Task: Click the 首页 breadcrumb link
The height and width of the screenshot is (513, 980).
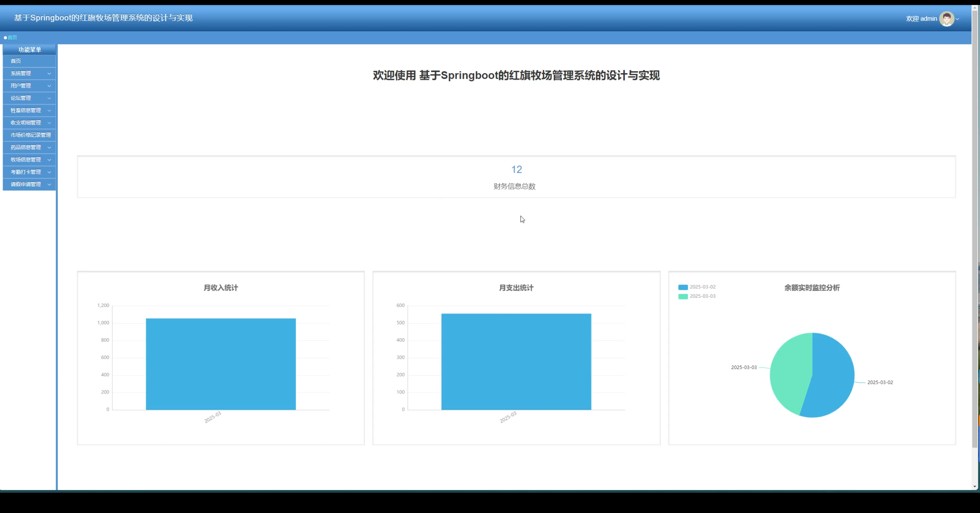Action: [x=12, y=38]
